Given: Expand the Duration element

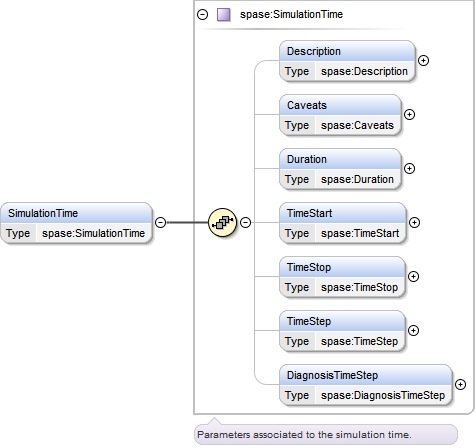Looking at the screenshot, I should 409,168.
